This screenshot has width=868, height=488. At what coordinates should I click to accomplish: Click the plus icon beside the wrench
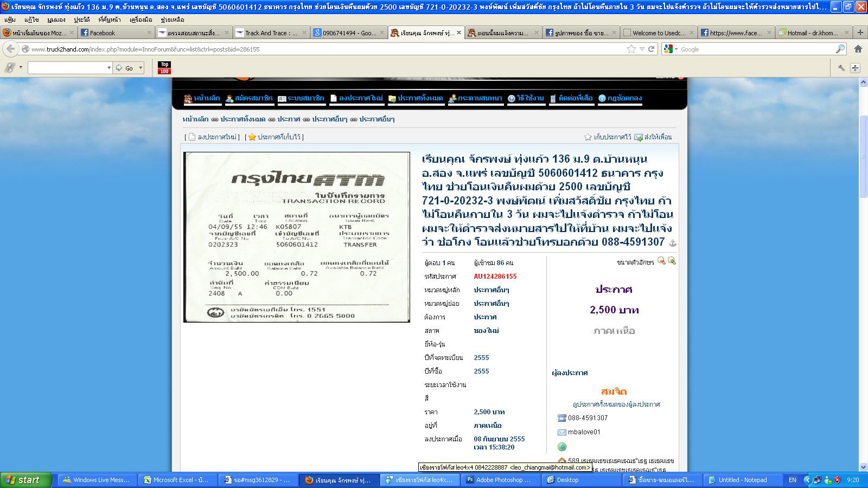855,68
